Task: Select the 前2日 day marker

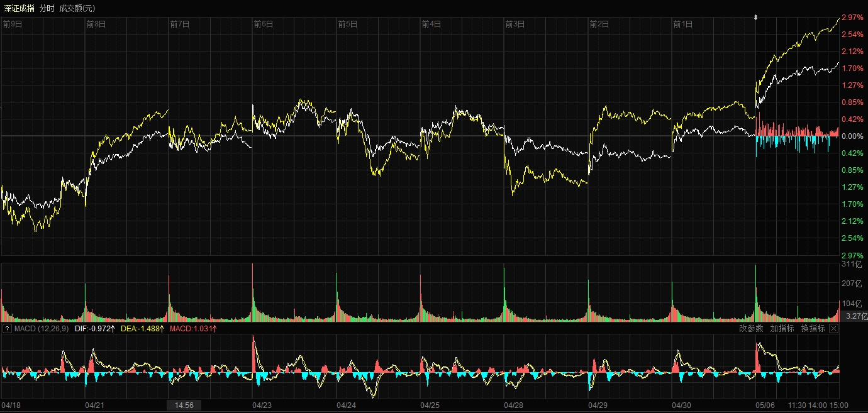Action: pos(599,25)
